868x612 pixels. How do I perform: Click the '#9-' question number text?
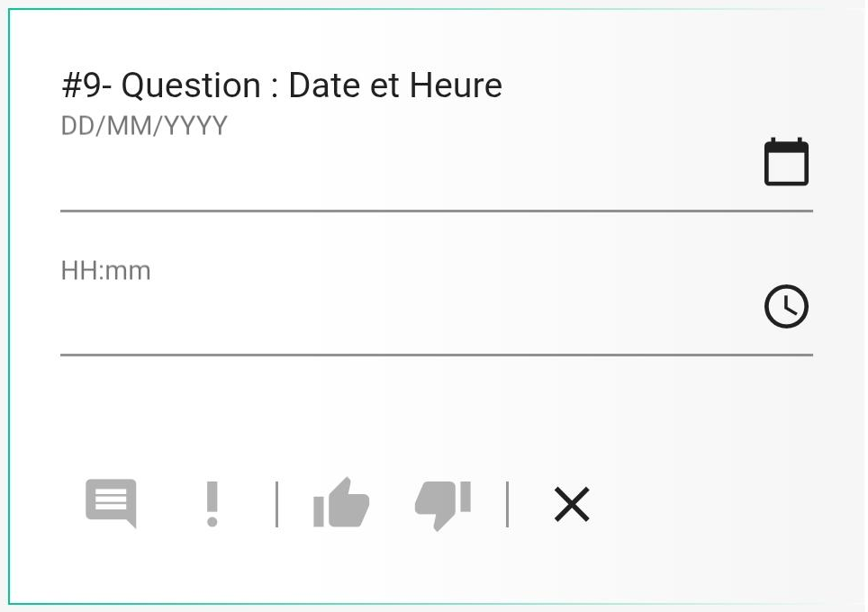[86, 85]
